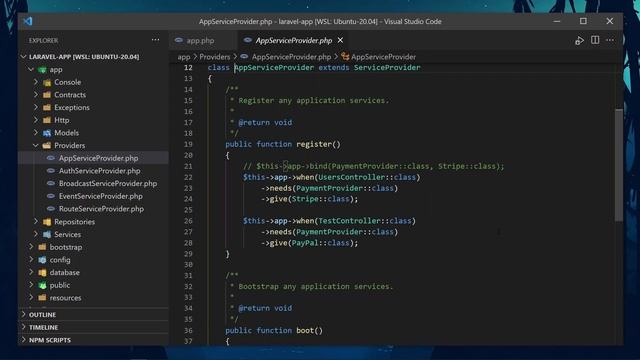
Task: Expand the Services folder chevron
Action: point(36,234)
